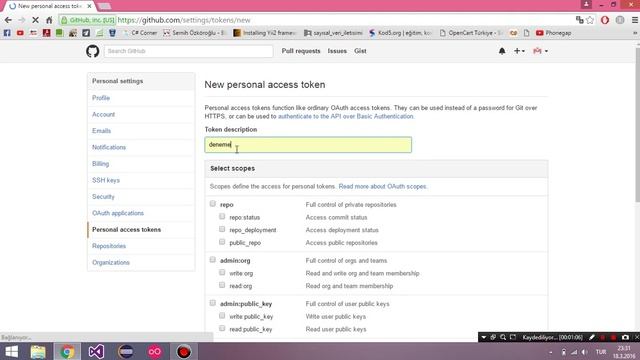Open the notifications bell icon
Image resolution: width=640 pixels, height=360 pixels.
tap(502, 51)
